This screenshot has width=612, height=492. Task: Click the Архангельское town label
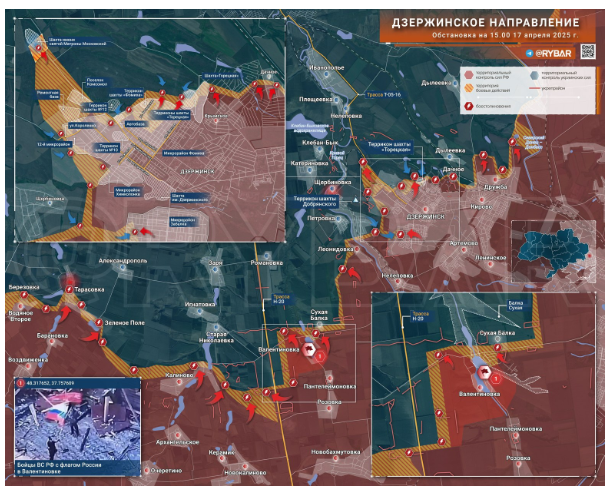pos(178,442)
